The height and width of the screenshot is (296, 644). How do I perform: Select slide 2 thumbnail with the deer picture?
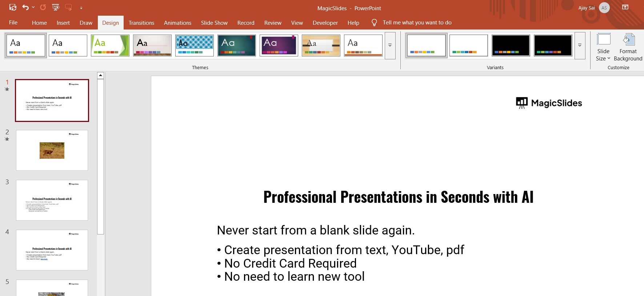tap(52, 150)
